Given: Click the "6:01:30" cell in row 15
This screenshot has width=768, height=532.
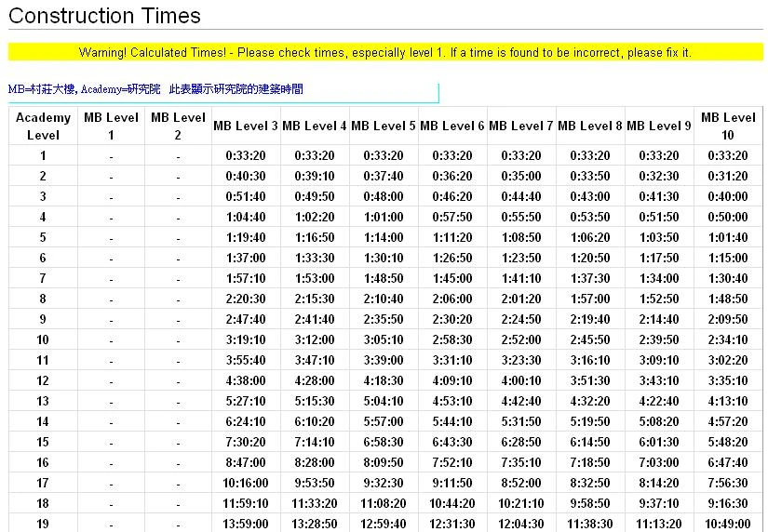Looking at the screenshot, I should tap(659, 442).
